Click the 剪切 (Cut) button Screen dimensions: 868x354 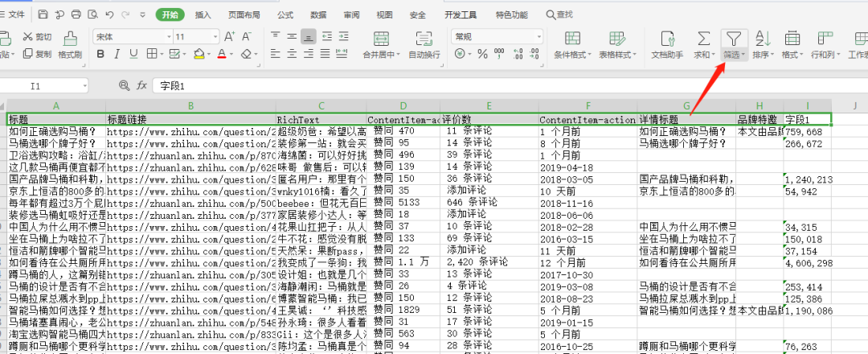(x=38, y=36)
